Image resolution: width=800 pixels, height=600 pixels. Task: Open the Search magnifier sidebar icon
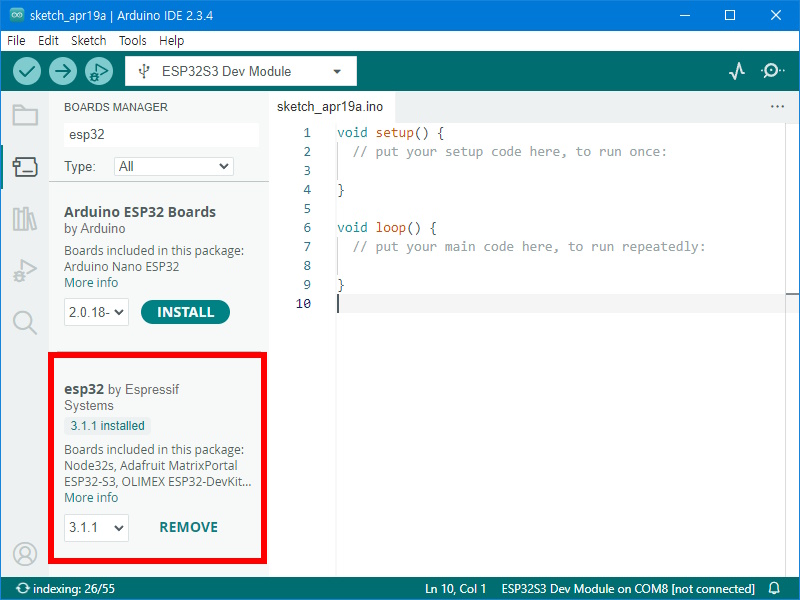click(x=25, y=322)
